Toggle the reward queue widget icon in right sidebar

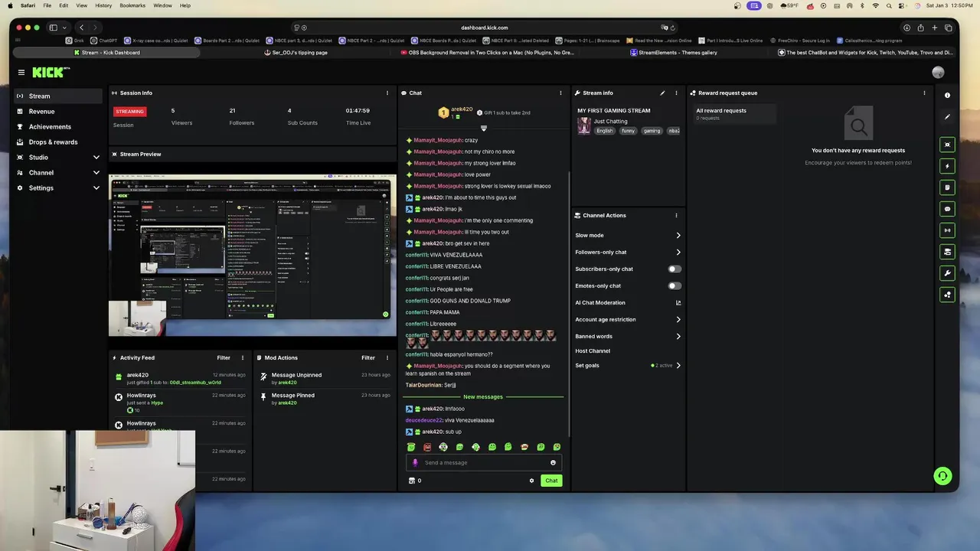[x=947, y=295]
